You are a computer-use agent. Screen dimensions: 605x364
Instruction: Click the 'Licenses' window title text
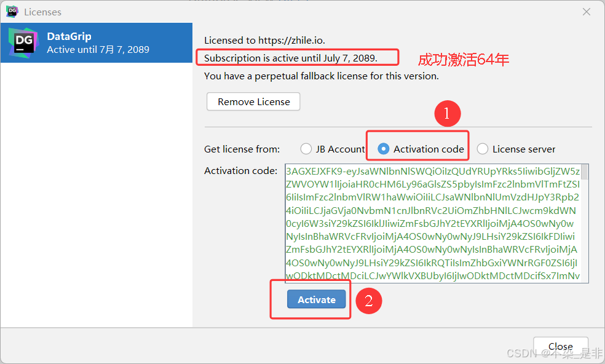click(43, 12)
